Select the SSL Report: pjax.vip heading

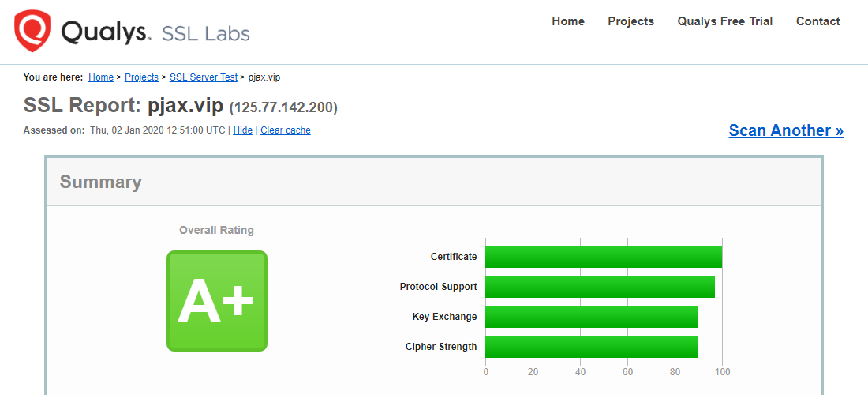point(123,106)
